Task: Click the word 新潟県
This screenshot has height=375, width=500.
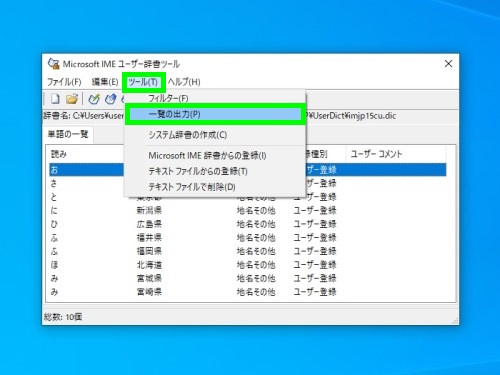Action: 149,211
